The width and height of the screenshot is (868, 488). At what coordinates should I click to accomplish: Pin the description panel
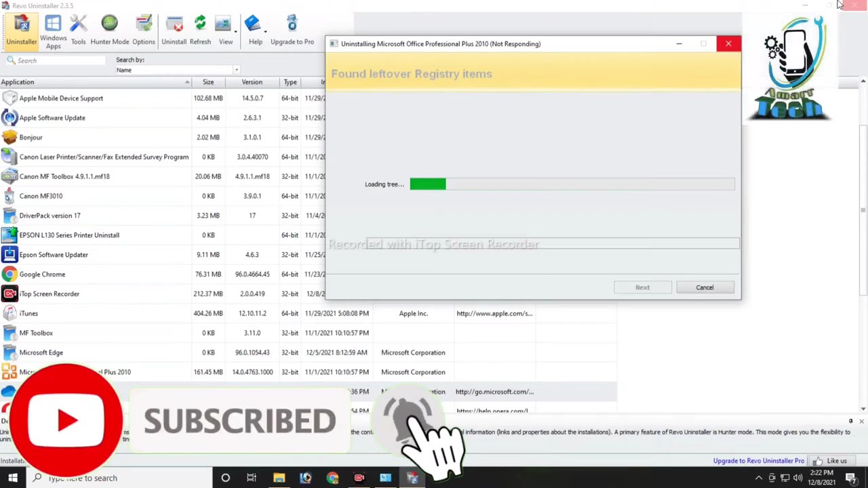[x=850, y=421]
